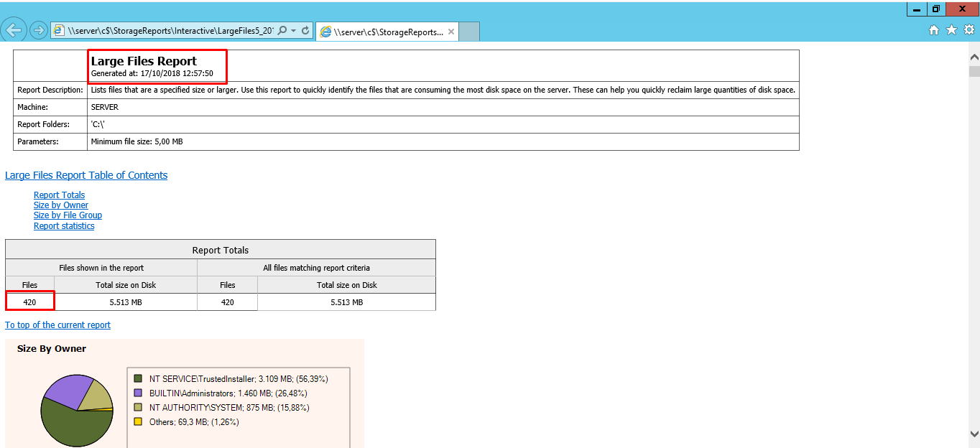Jump to Size by File Group link
The height and width of the screenshot is (448, 980).
68,215
